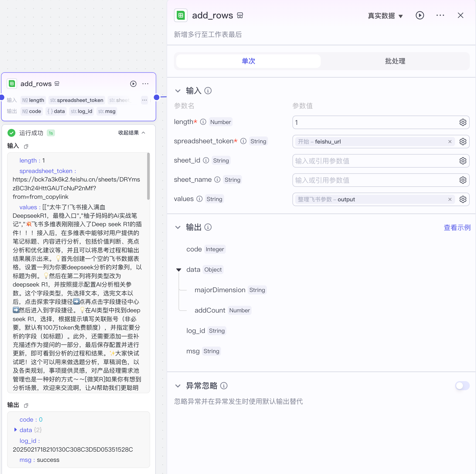The width and height of the screenshot is (476, 474).
Task: Open settings gear for sheet_name value
Action: click(x=463, y=180)
